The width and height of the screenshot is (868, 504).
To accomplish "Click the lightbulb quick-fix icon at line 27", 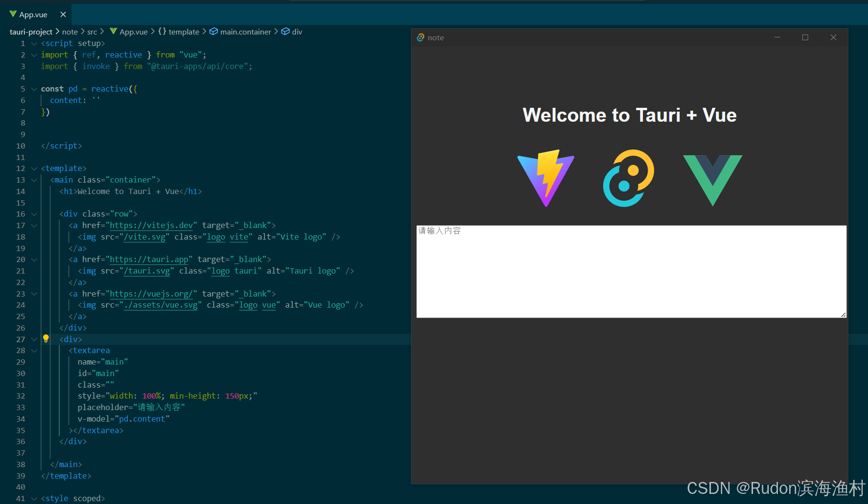I will pyautogui.click(x=46, y=339).
